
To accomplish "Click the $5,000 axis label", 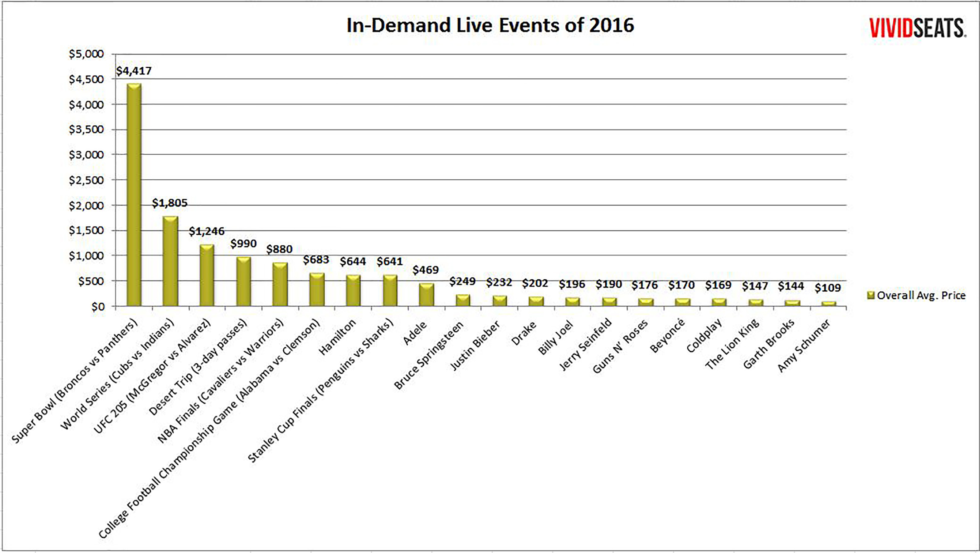I will click(86, 54).
